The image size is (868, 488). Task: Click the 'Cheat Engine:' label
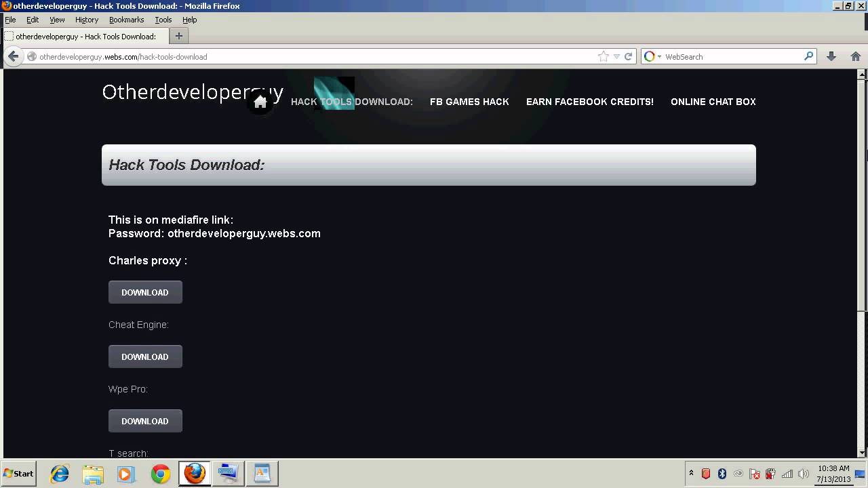138,325
